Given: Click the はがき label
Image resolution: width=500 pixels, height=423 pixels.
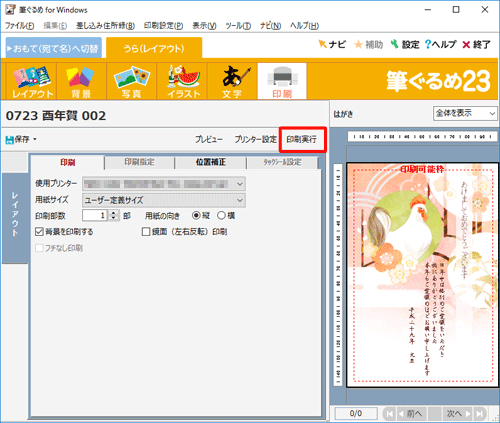Looking at the screenshot, I should [x=343, y=114].
